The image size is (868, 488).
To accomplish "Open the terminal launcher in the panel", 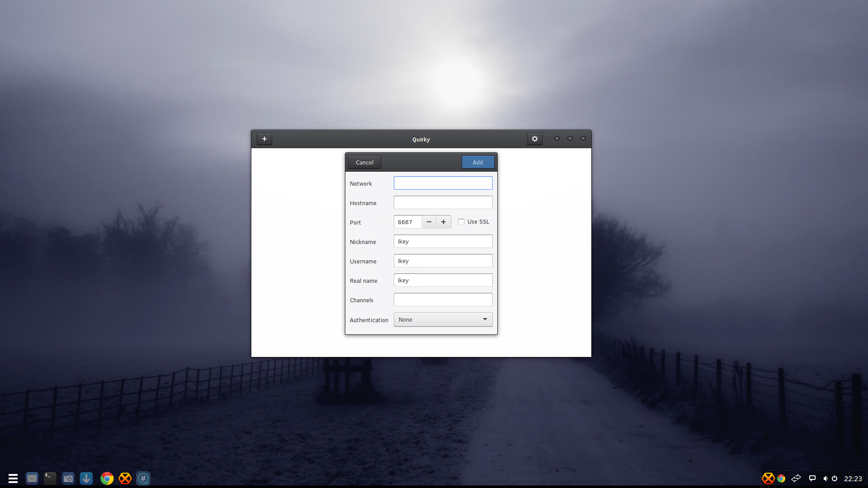I will 50,479.
